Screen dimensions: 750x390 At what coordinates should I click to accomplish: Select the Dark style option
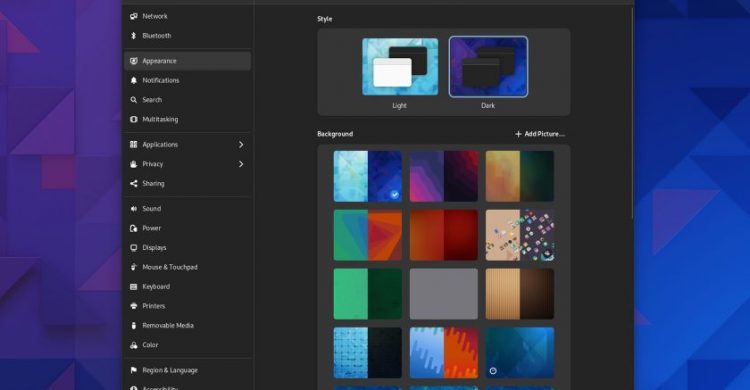click(x=488, y=67)
